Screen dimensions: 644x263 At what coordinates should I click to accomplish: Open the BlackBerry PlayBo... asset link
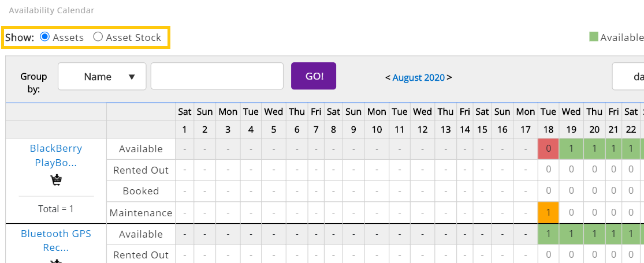click(56, 156)
